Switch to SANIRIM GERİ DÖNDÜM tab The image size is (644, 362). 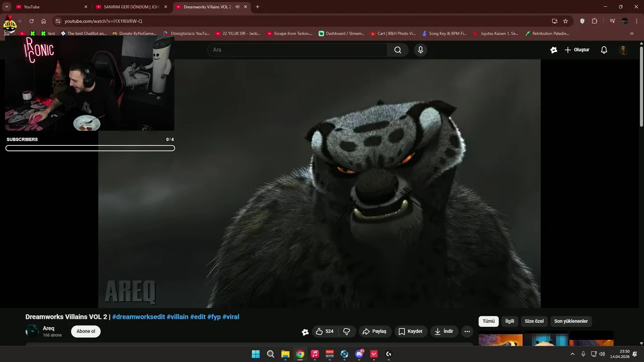131,7
